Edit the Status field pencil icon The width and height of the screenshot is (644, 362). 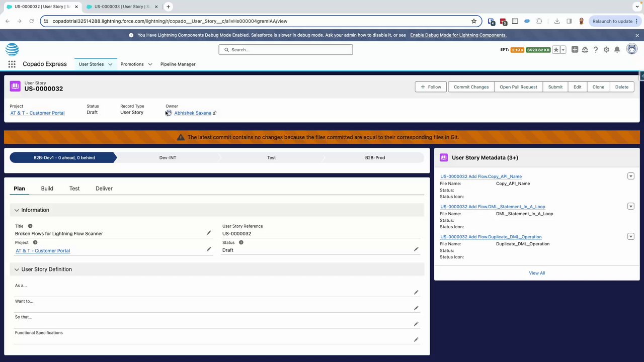[x=416, y=249]
